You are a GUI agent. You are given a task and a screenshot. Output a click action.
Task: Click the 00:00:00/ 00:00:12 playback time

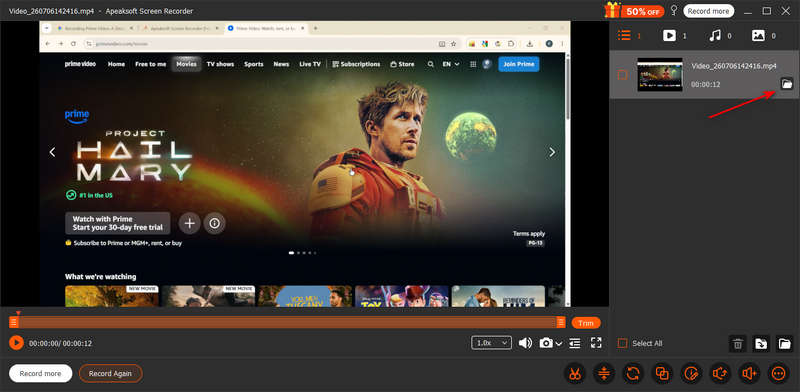tap(60, 344)
